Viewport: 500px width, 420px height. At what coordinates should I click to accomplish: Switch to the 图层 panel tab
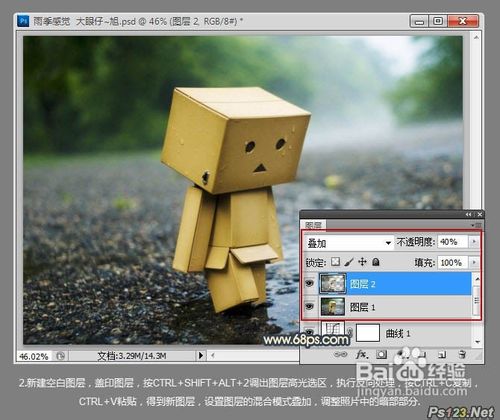314,225
